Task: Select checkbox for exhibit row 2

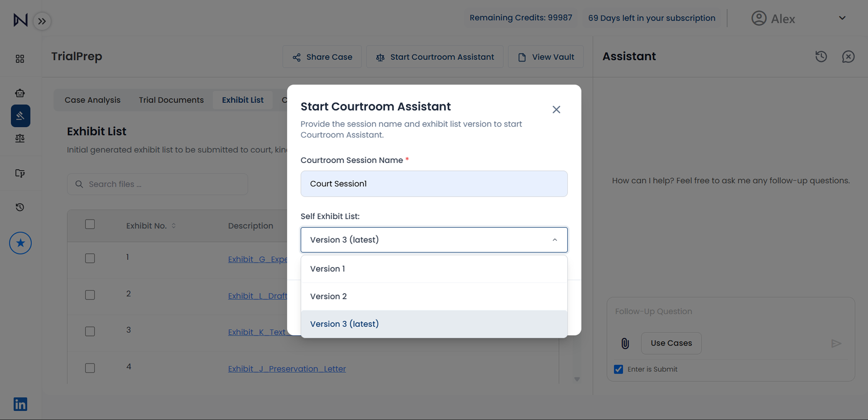Action: pyautogui.click(x=90, y=295)
